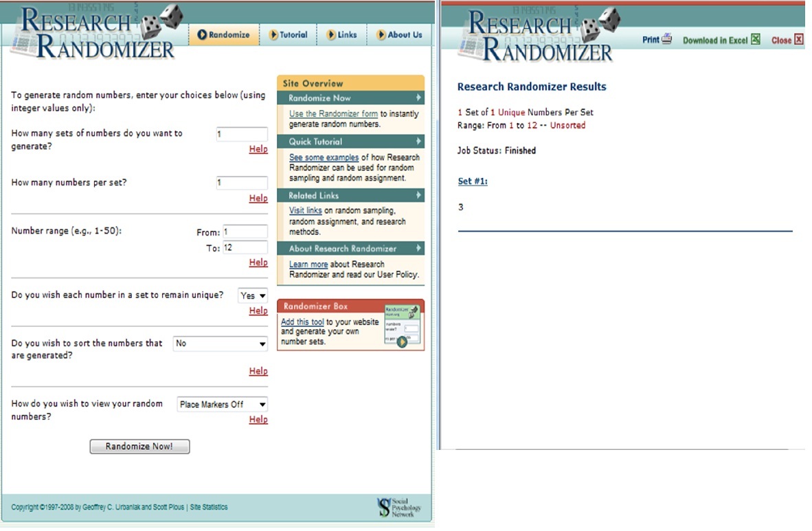Image resolution: width=812 pixels, height=531 pixels.
Task: Open Help for unique numbers question
Action: [x=258, y=310]
